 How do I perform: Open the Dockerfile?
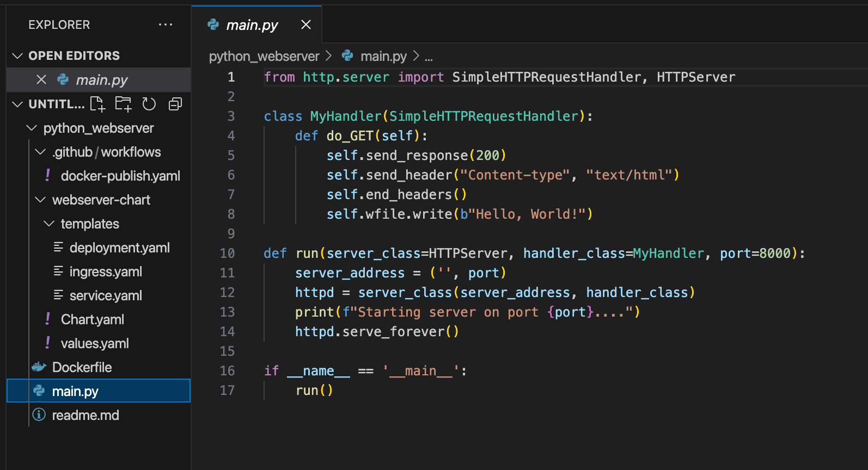[x=82, y=367]
